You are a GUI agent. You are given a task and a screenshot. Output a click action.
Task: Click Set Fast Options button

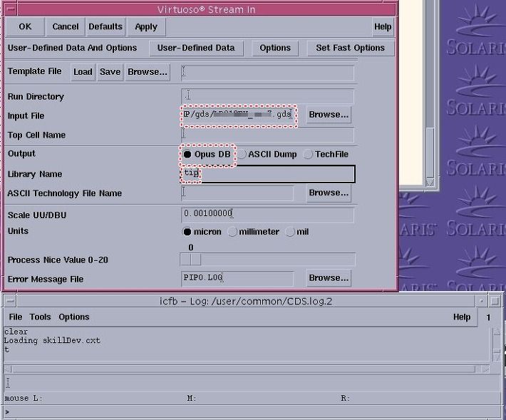pos(351,48)
